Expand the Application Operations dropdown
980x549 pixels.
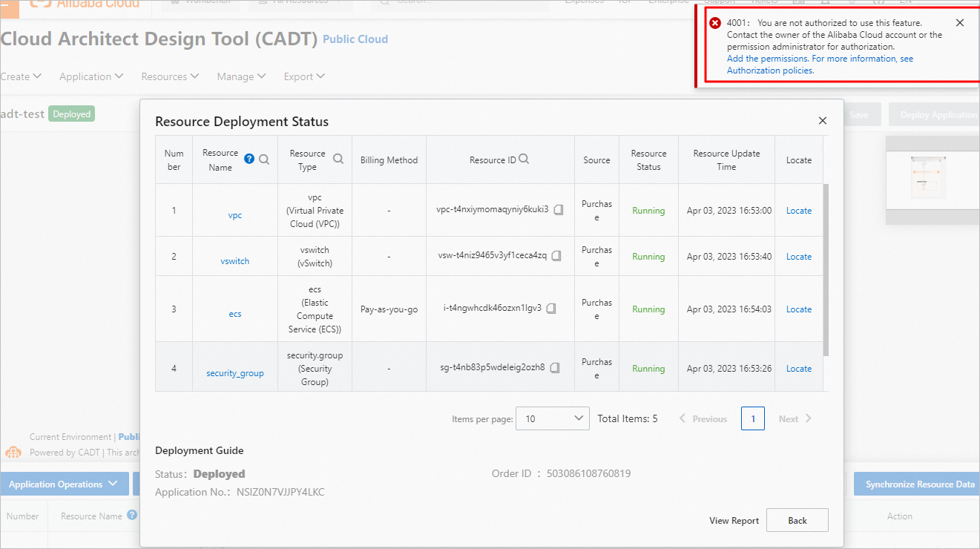[64, 484]
